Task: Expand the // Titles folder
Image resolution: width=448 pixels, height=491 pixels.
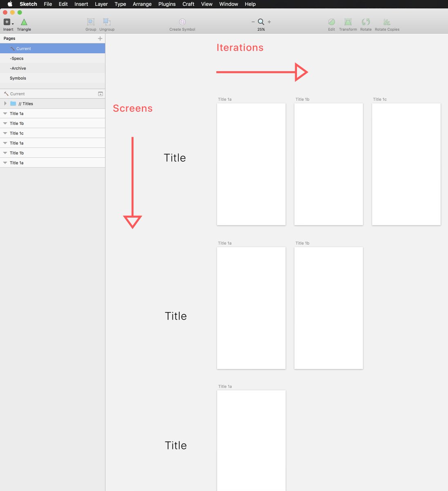Action: [x=5, y=104]
